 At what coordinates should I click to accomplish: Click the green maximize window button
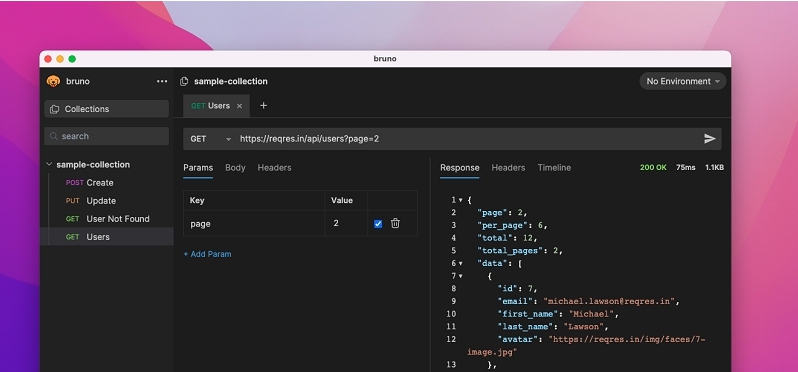(x=72, y=59)
